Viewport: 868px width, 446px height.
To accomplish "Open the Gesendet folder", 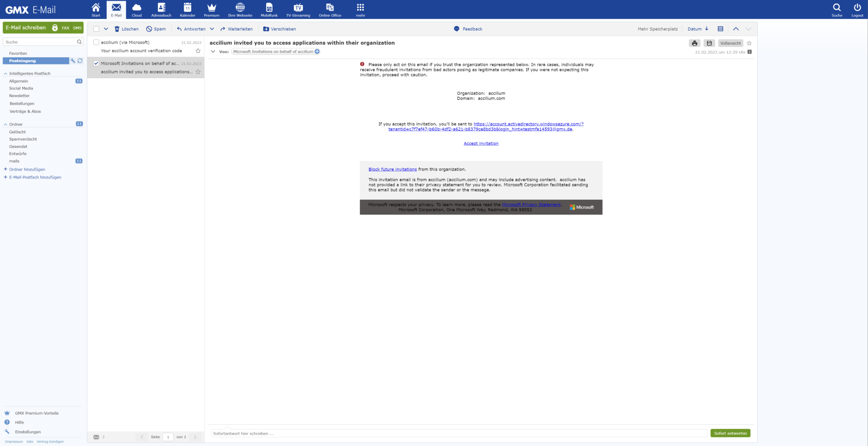I will (x=18, y=147).
